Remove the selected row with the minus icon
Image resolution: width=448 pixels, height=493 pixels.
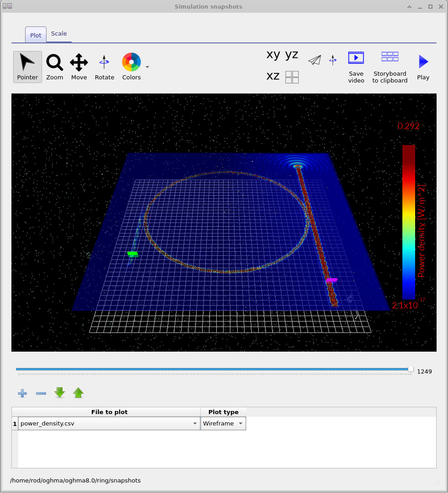(41, 393)
